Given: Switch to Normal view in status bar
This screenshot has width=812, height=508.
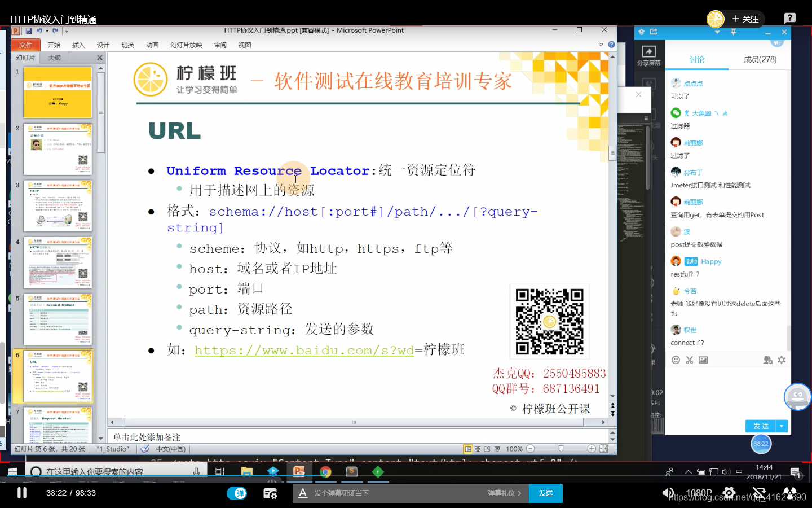Looking at the screenshot, I should (467, 449).
